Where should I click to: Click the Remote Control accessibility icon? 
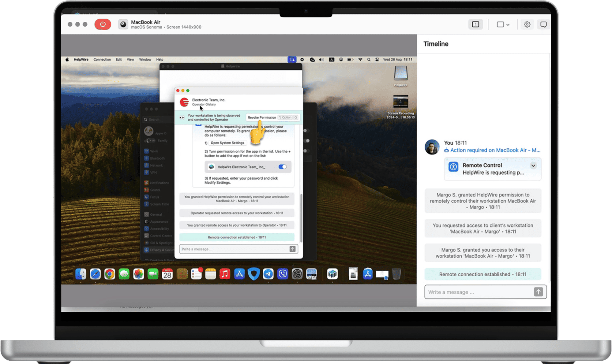click(x=453, y=167)
